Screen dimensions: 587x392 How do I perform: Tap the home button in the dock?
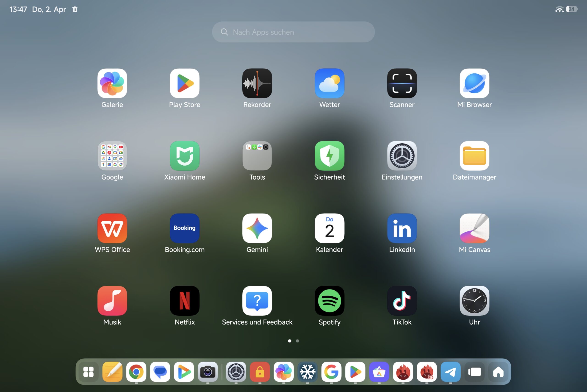pyautogui.click(x=498, y=372)
